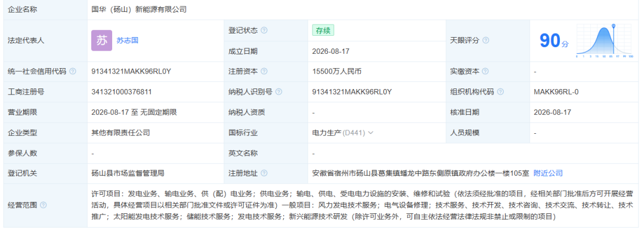Select 成立日期 value 2026-08-17
The image size is (644, 230).
click(330, 51)
